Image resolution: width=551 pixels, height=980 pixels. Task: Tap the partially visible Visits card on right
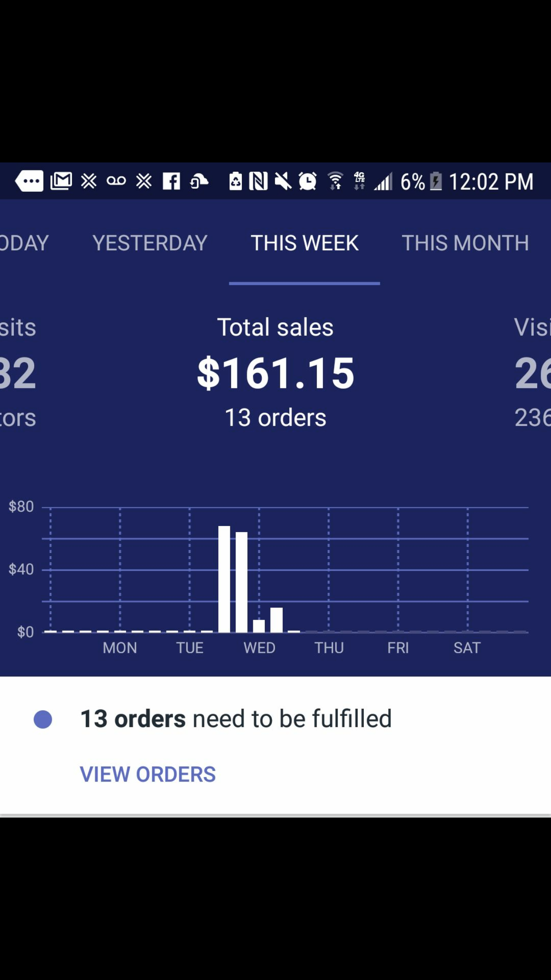532,372
